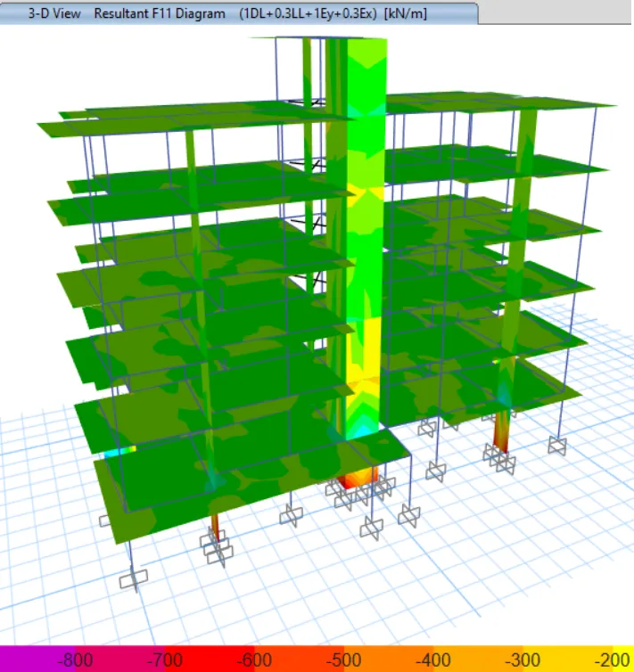Pick the amber band between -400 and -300

478,660
